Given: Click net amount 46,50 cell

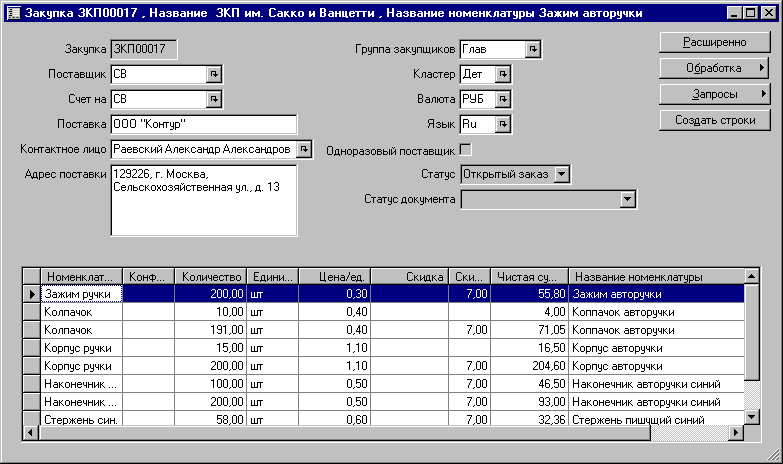Looking at the screenshot, I should click(529, 384).
